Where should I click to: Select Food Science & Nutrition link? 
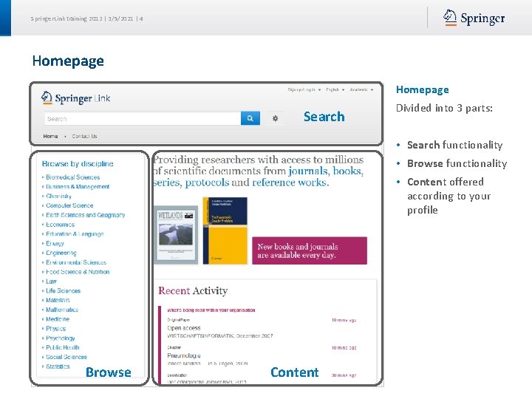coord(78,272)
